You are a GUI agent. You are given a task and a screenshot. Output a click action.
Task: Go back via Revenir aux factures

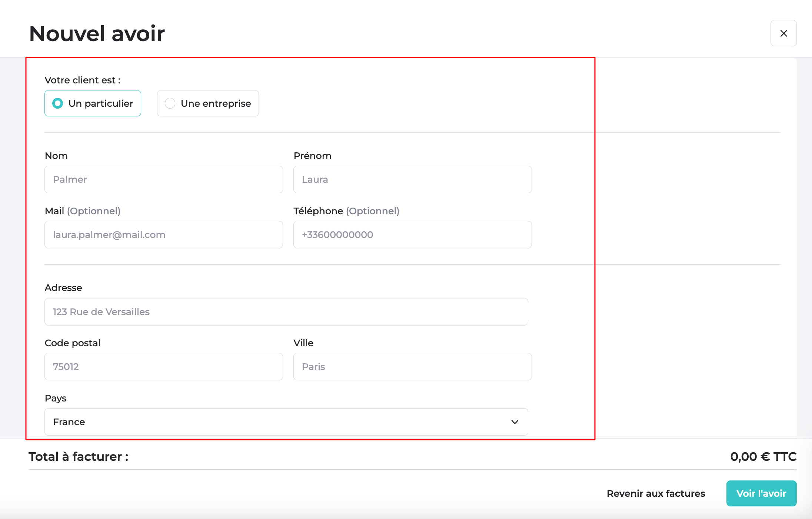pyautogui.click(x=656, y=493)
